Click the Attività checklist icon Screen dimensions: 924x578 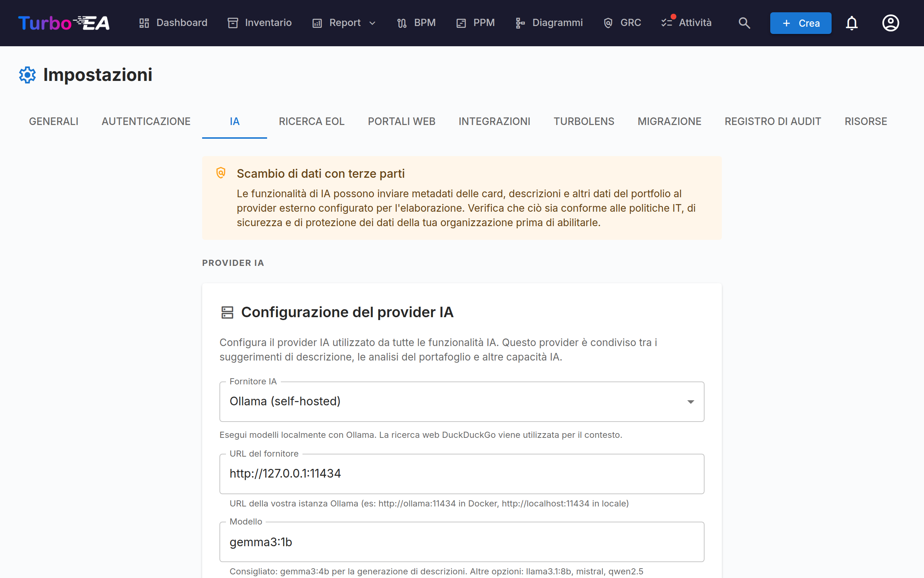[667, 23]
